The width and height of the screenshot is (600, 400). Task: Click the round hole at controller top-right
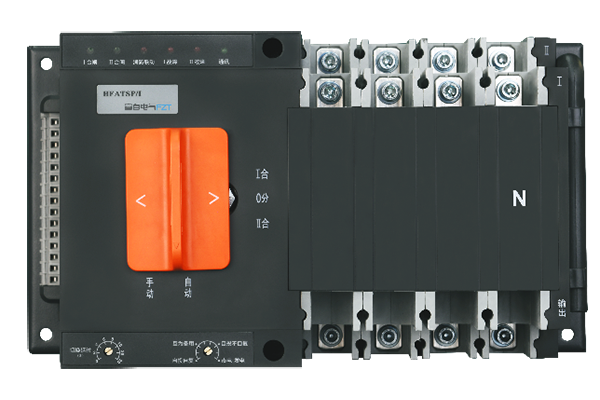tap(273, 47)
